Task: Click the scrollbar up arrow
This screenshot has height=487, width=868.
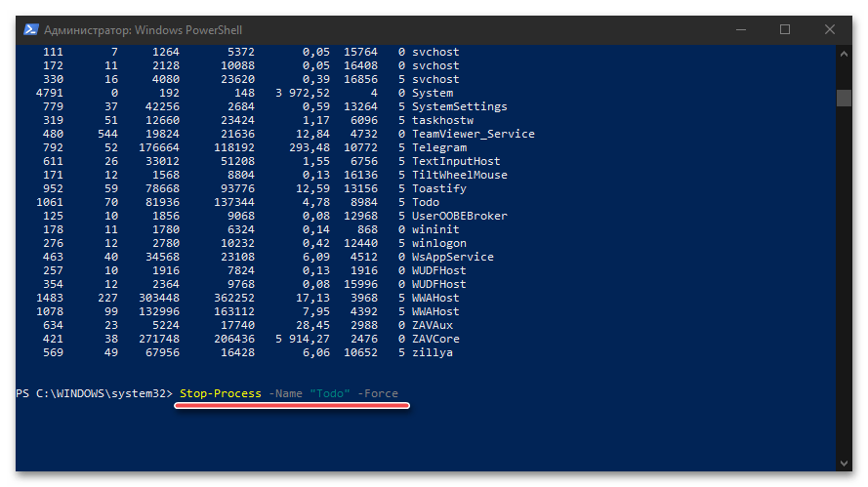Action: pyautogui.click(x=844, y=52)
